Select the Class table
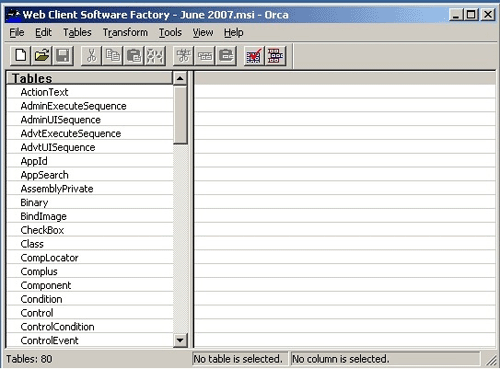500x369 pixels. click(90, 244)
